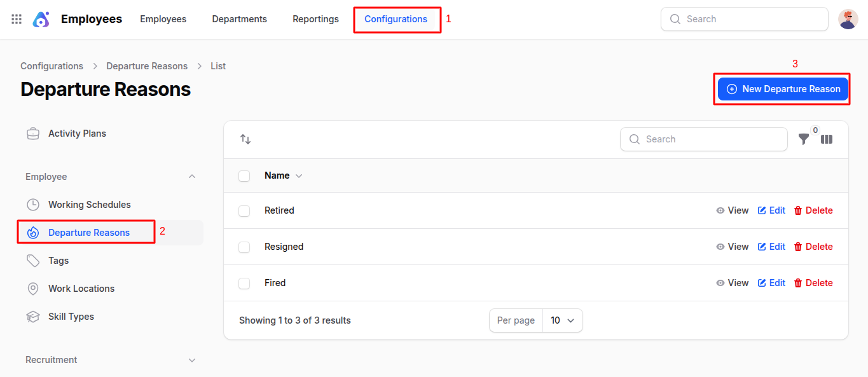868x377 pixels.
Task: Switch to the Departments menu item
Action: (239, 19)
